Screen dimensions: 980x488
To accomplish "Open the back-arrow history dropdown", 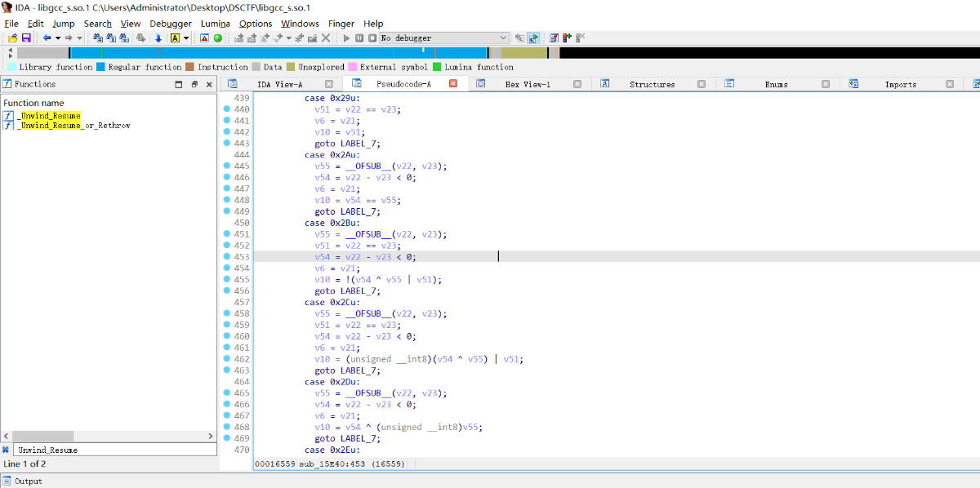I will [58, 38].
